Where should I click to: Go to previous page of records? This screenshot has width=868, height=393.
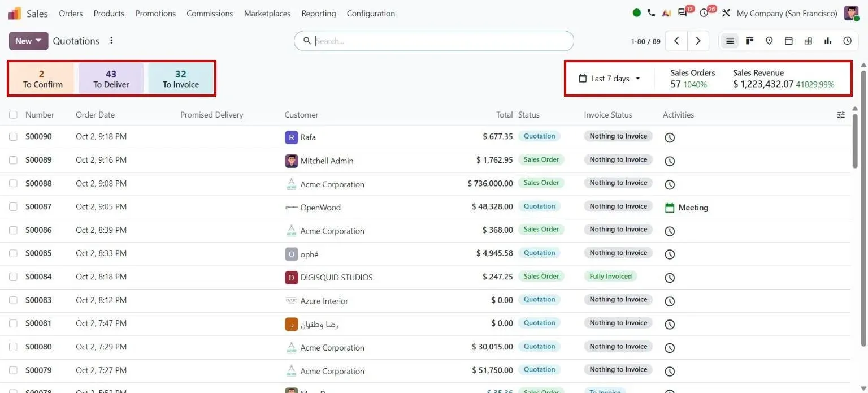point(676,41)
